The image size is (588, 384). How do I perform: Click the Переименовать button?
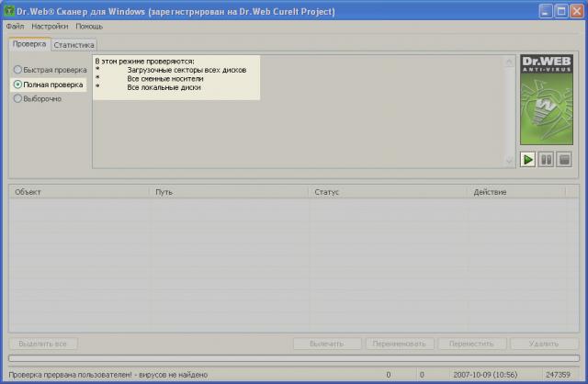tap(400, 344)
